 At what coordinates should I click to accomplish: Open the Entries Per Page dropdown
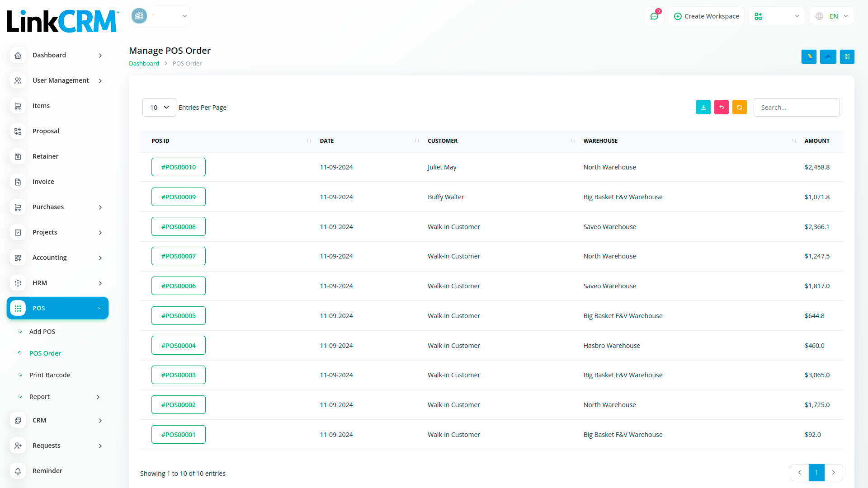coord(159,108)
